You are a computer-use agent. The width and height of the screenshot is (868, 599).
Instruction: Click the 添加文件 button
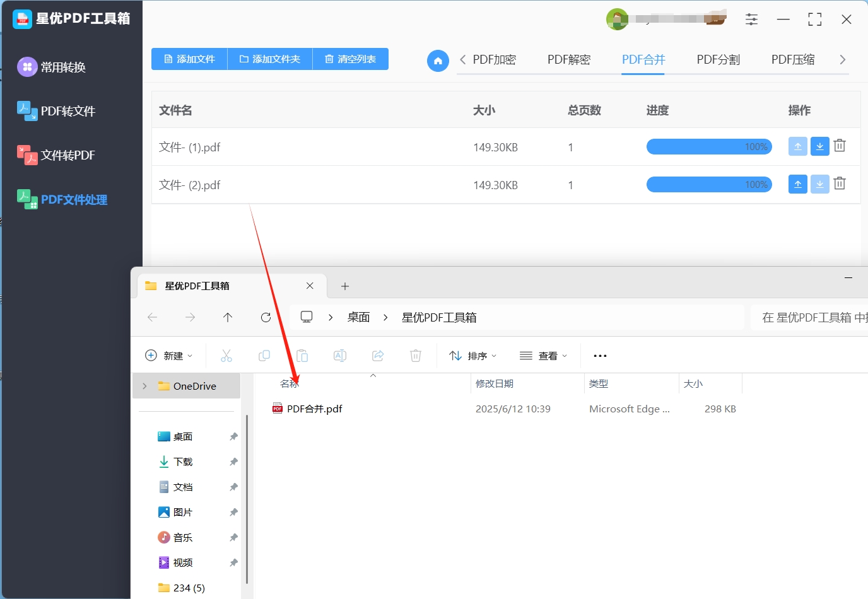click(x=189, y=59)
